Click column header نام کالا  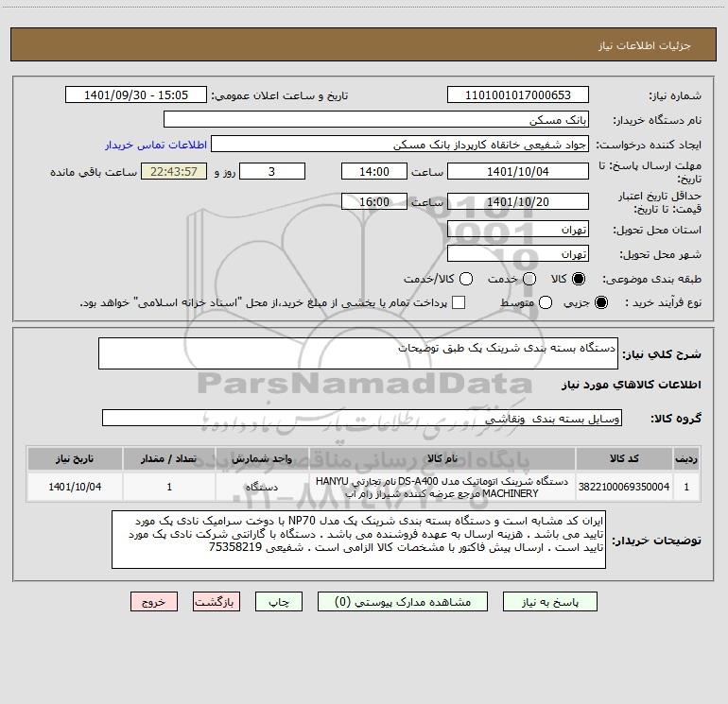point(442,458)
